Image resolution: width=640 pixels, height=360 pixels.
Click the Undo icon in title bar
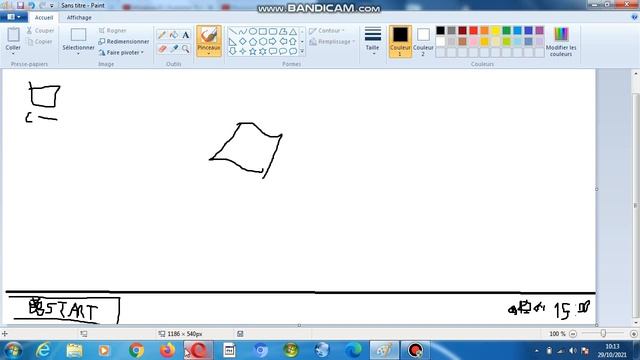click(31, 5)
